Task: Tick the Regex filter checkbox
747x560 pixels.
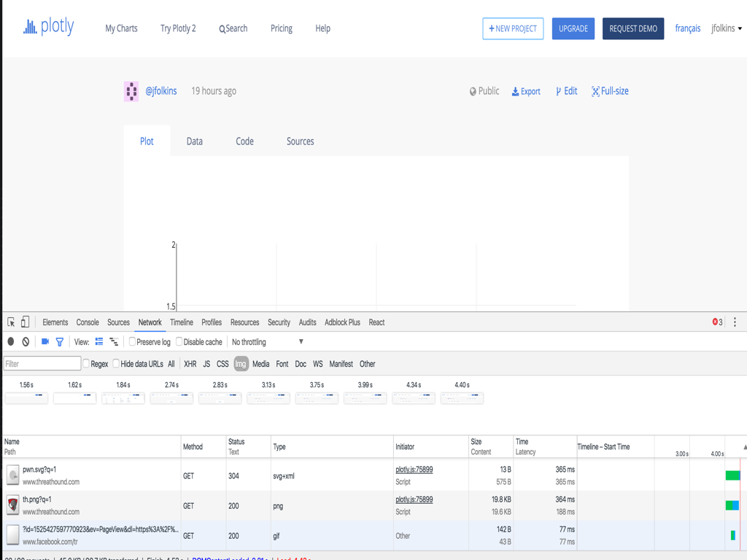Action: coord(86,364)
